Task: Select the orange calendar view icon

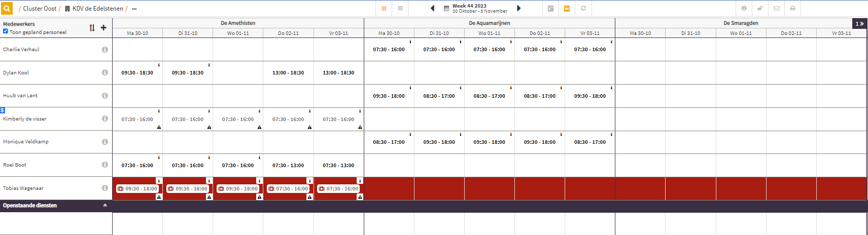Action: coord(567,9)
